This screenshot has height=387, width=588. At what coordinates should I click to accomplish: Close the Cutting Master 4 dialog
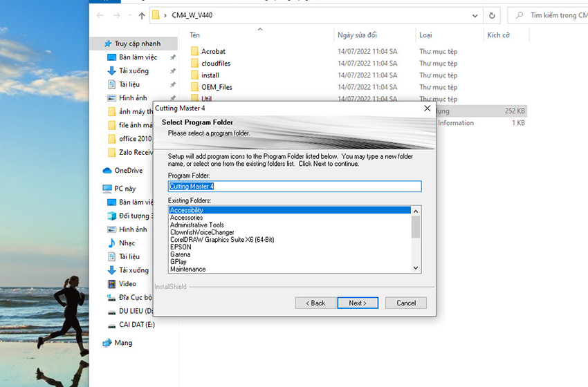click(x=427, y=108)
